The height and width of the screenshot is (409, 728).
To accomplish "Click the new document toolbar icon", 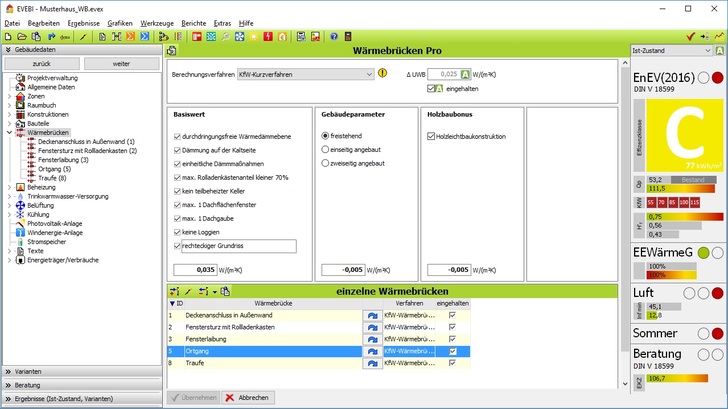I will [8, 36].
